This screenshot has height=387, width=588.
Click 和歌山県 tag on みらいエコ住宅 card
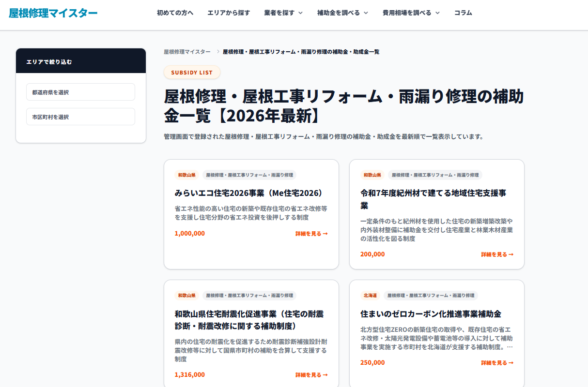[186, 175]
